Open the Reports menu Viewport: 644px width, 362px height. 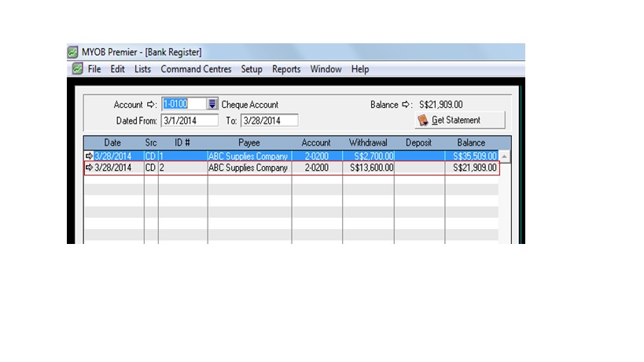point(286,69)
